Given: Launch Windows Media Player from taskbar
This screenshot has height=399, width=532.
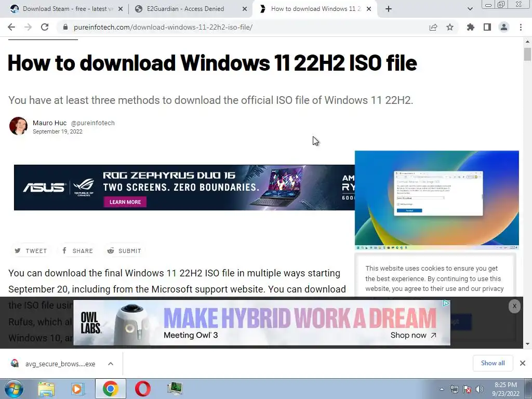Looking at the screenshot, I should click(78, 389).
